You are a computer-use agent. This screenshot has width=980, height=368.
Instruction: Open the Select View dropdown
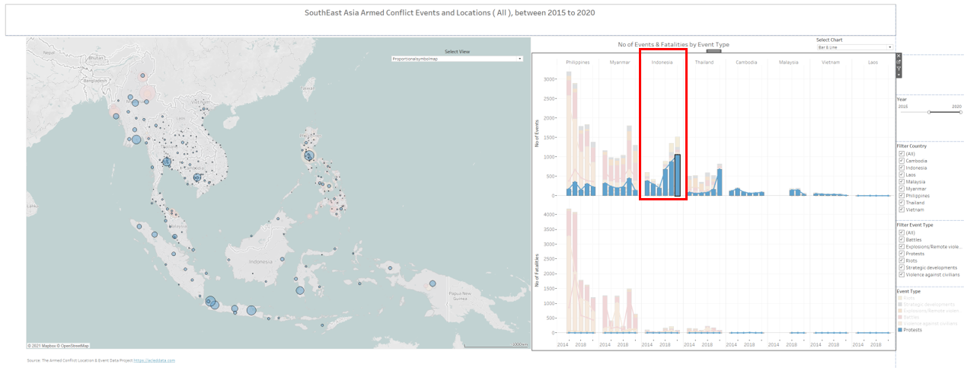click(457, 59)
